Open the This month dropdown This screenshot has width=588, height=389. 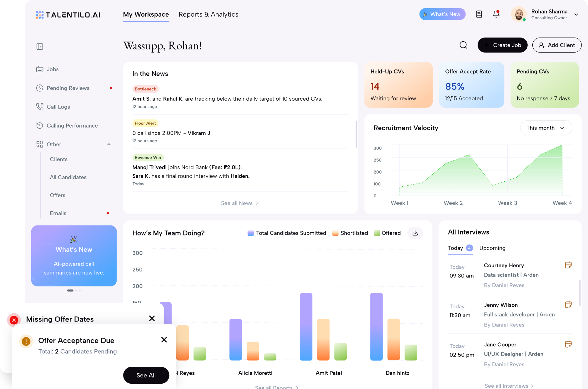[x=546, y=128]
